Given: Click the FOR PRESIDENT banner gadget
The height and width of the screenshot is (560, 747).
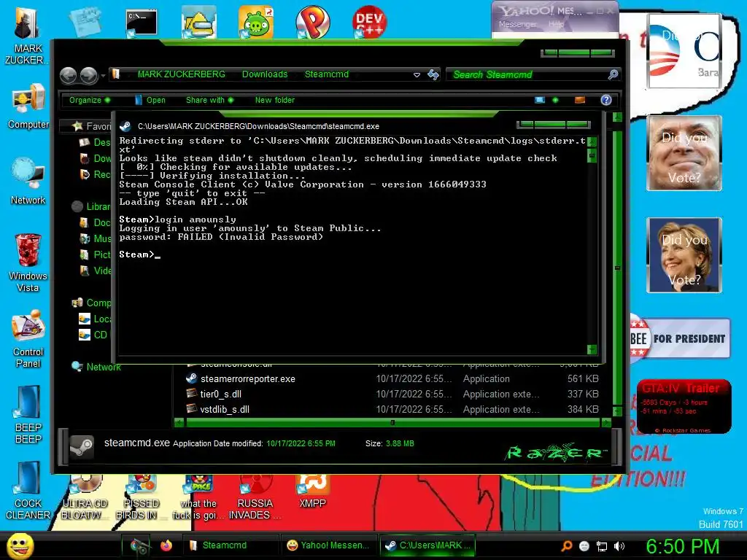Looking at the screenshot, I should (681, 338).
